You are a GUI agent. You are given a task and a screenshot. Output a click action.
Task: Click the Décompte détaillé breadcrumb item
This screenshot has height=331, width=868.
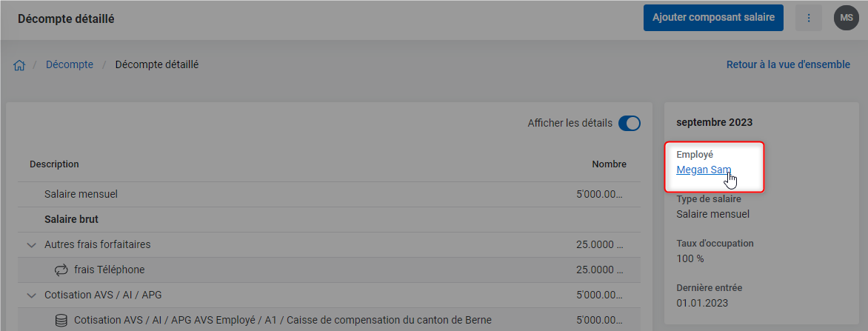157,64
